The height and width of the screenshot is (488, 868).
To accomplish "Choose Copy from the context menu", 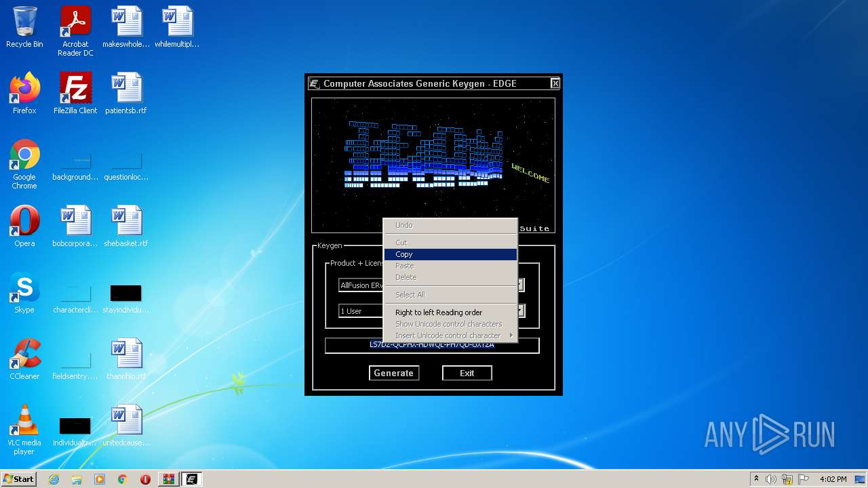I will point(450,254).
